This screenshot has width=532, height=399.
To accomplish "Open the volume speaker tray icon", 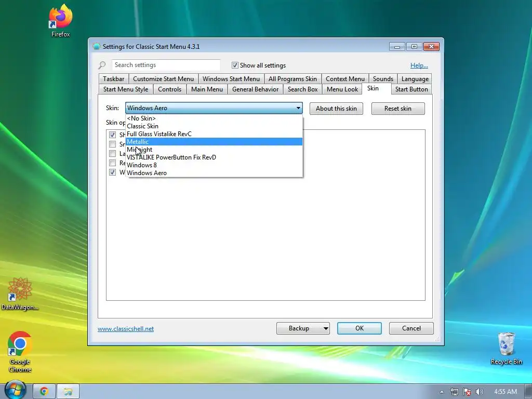I will click(x=479, y=392).
